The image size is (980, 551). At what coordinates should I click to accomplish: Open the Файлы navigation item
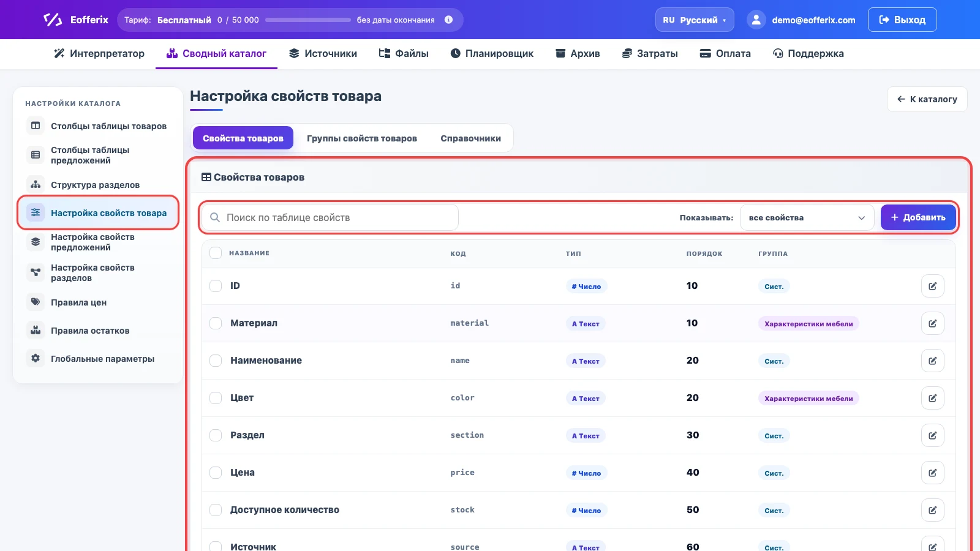coord(404,53)
